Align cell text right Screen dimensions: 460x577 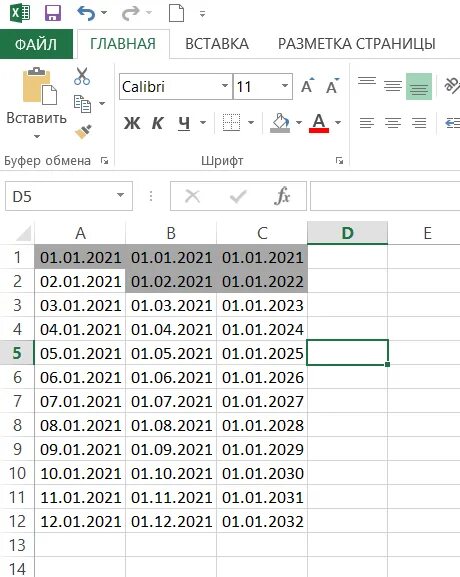pos(419,123)
